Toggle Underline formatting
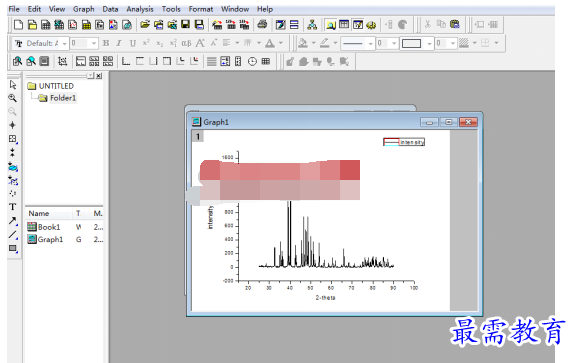This screenshot has height=363, width=574. 133,43
